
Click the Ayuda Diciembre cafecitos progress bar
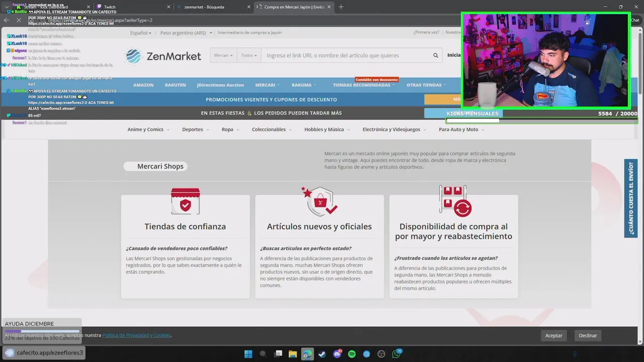42,331
